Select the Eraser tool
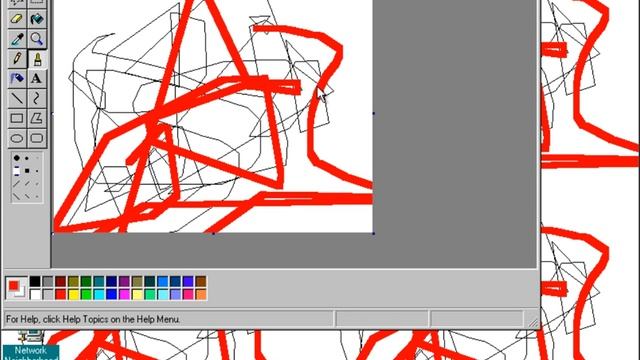Viewport: 640px width, 360px height. [x=17, y=19]
